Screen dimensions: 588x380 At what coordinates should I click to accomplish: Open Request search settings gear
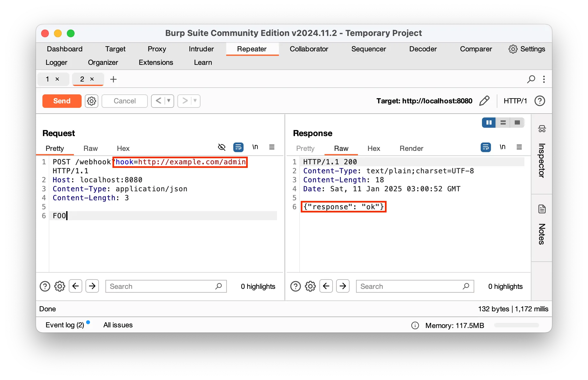[60, 286]
